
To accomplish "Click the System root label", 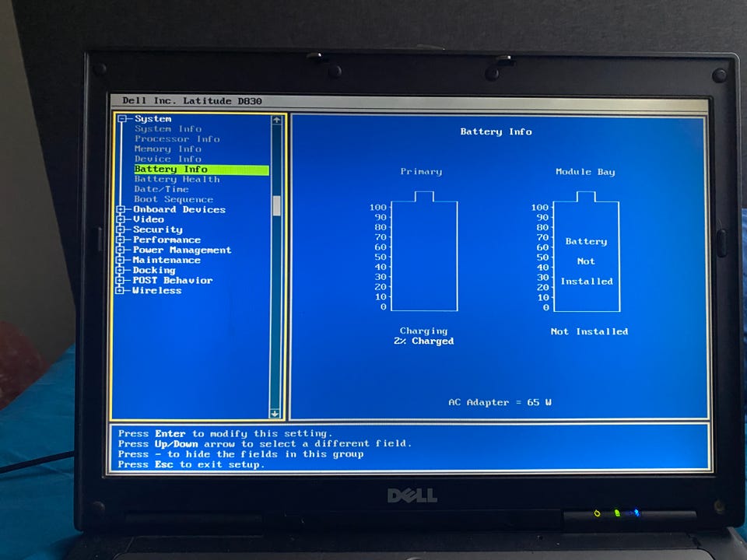I will point(153,118).
